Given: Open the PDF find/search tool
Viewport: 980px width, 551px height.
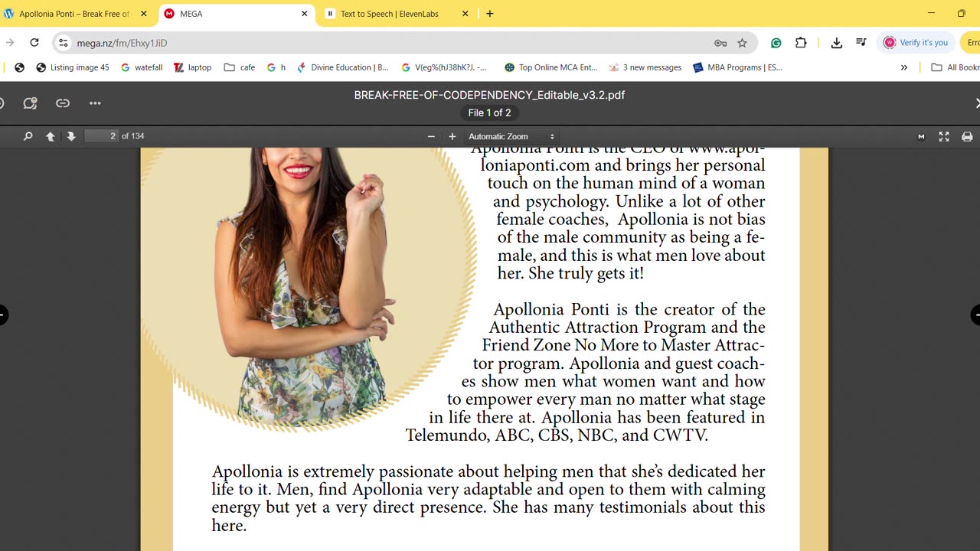Looking at the screenshot, I should coord(28,136).
